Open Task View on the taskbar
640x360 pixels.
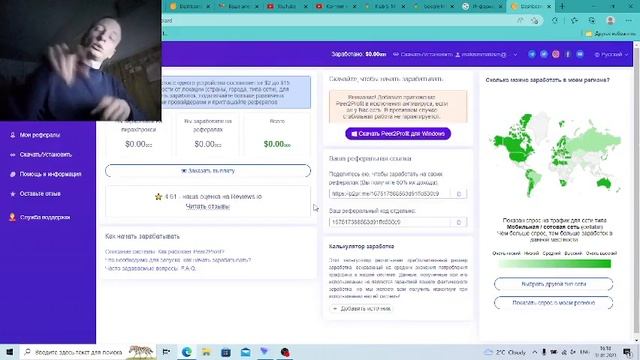166,352
